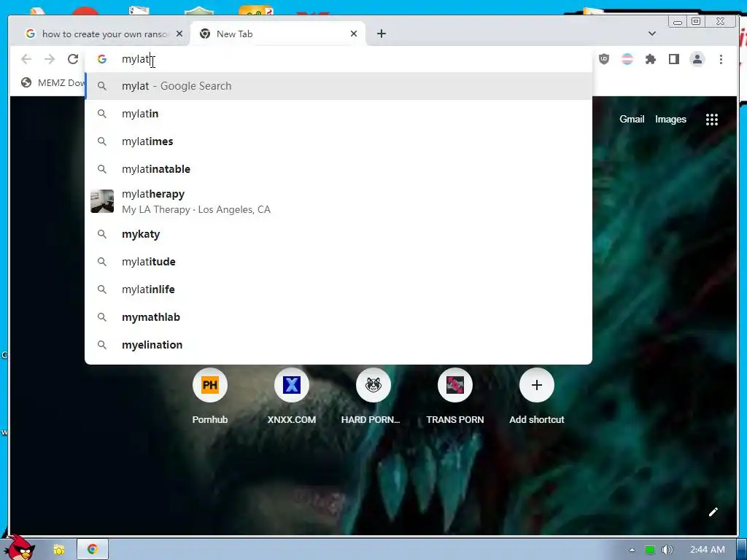Open the uBlock shield extension icon
747x560 pixels.
pyautogui.click(x=604, y=59)
